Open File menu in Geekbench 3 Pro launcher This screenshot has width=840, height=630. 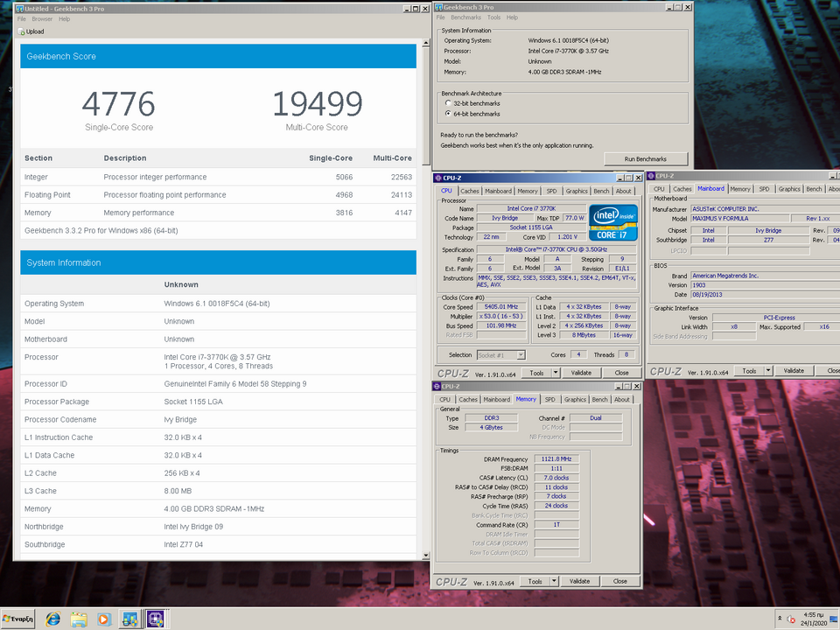coord(440,17)
